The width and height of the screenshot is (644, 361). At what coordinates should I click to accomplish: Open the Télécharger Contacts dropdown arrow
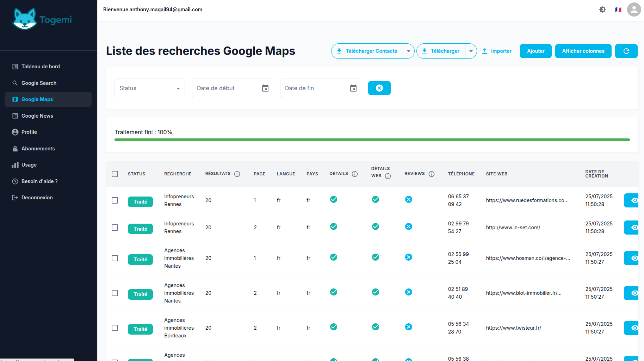point(408,51)
